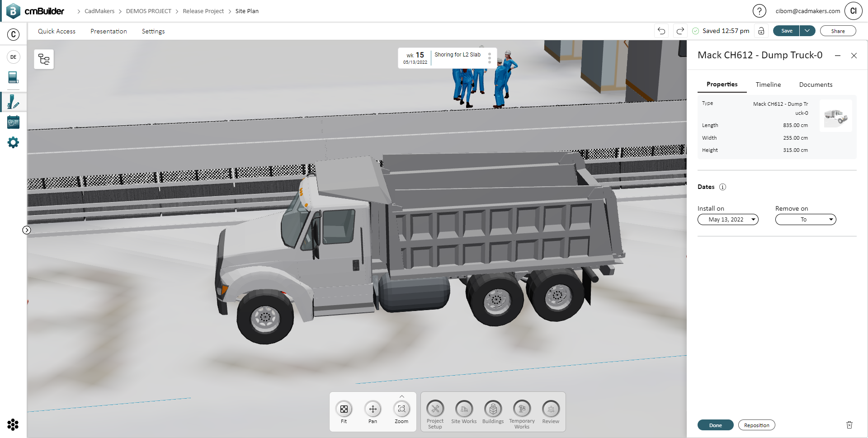Expand the left sidebar arrow

[27, 230]
